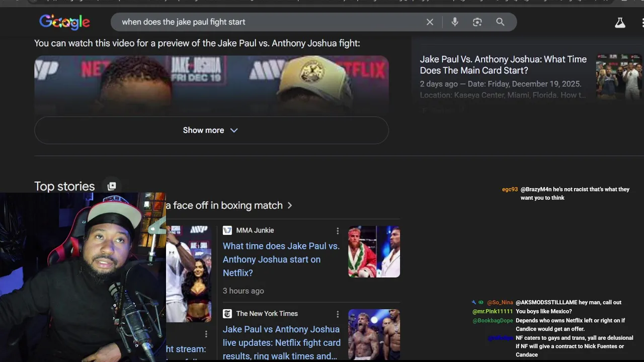
Task: Select chat username @So_Nina
Action: click(x=500, y=303)
